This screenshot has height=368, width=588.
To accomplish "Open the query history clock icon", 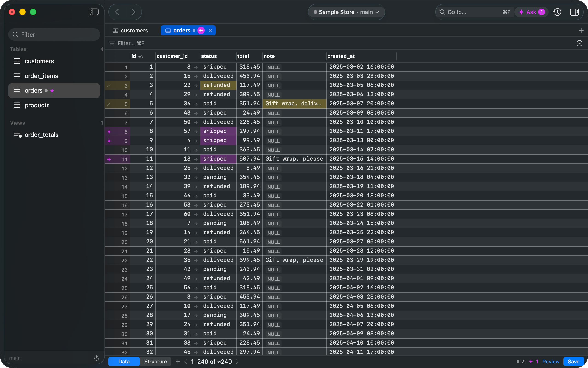I will point(557,12).
